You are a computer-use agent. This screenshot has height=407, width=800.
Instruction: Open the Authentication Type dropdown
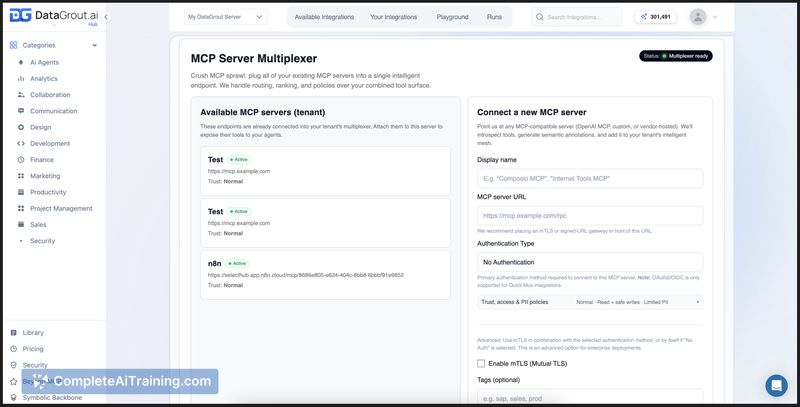coord(589,262)
